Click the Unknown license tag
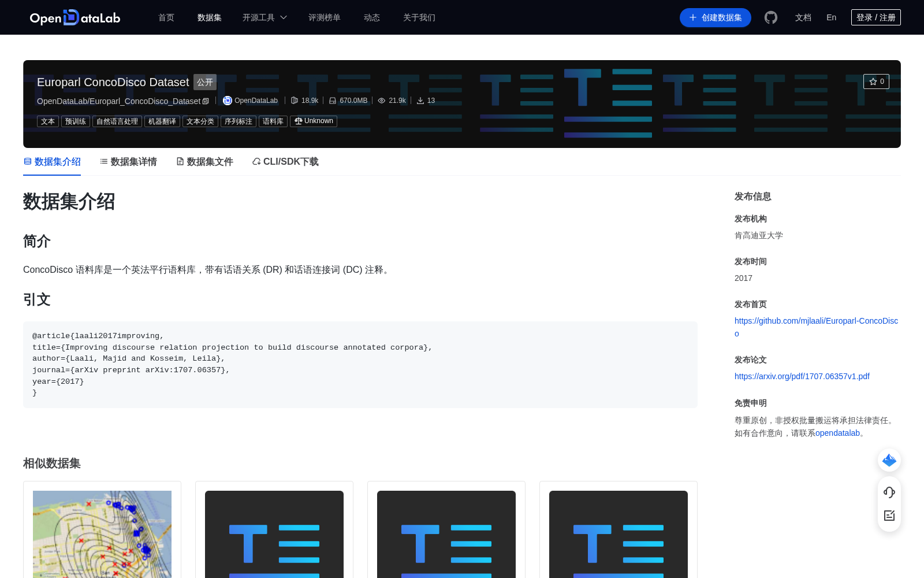 [314, 121]
